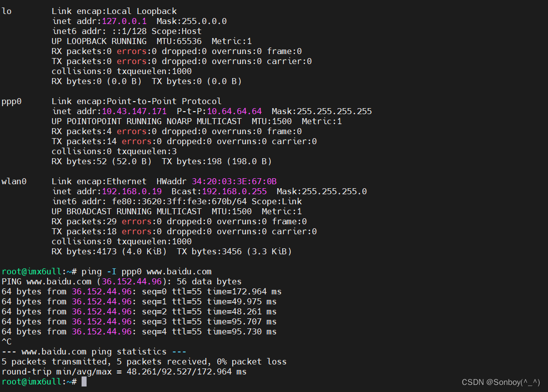Click the broadcast address 192.168.0.255
Viewport: 548px width, 392px height.
pos(234,192)
